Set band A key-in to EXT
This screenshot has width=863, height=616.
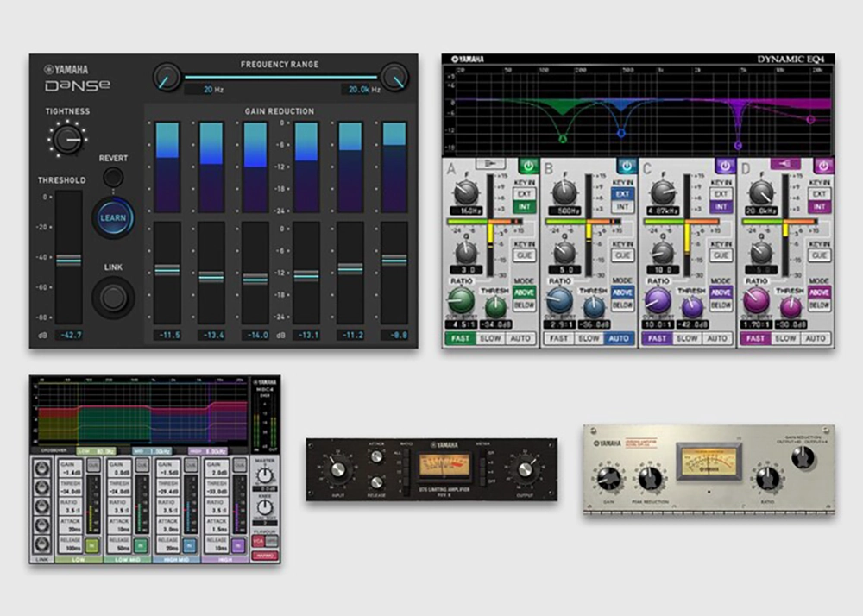(524, 194)
